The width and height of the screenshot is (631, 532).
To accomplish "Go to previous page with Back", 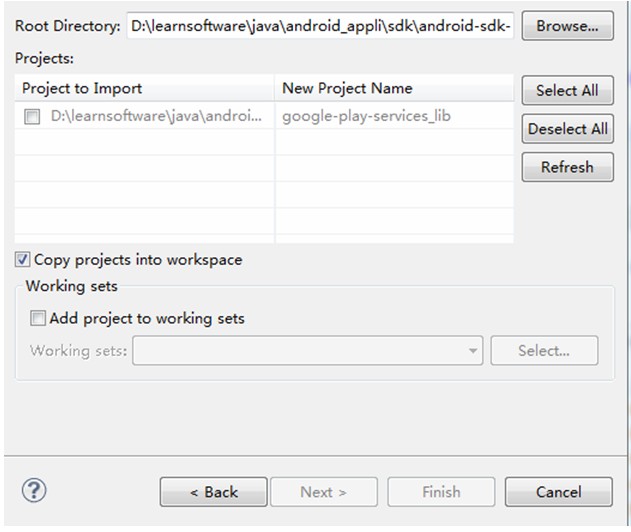I will coord(214,492).
